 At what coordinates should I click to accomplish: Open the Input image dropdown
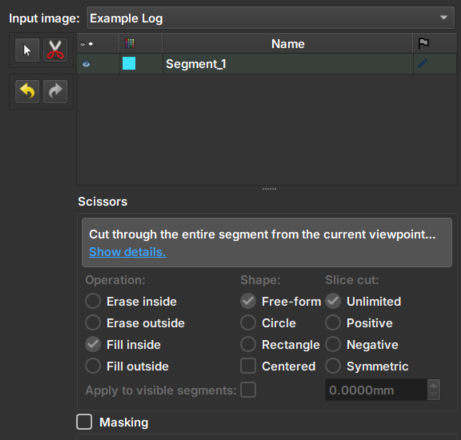click(x=270, y=18)
